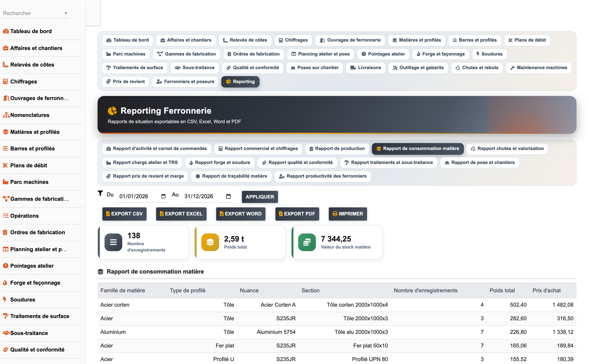Click Traitements de surface sidebar roller icon

coord(6,316)
